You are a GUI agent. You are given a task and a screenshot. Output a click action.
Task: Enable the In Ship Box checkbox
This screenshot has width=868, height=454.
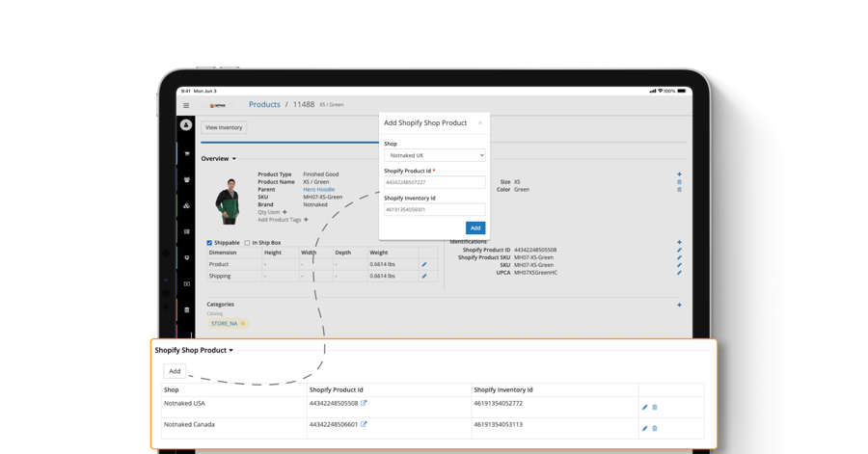(x=247, y=243)
